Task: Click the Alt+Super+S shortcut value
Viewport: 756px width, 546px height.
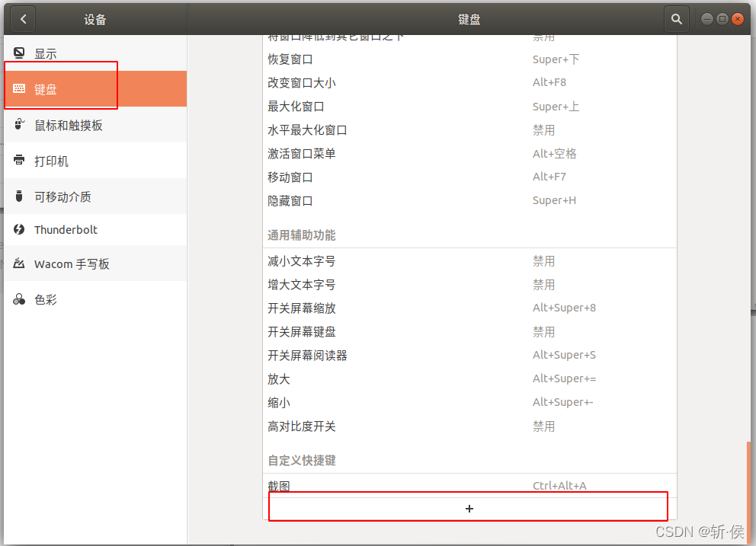Action: point(564,355)
